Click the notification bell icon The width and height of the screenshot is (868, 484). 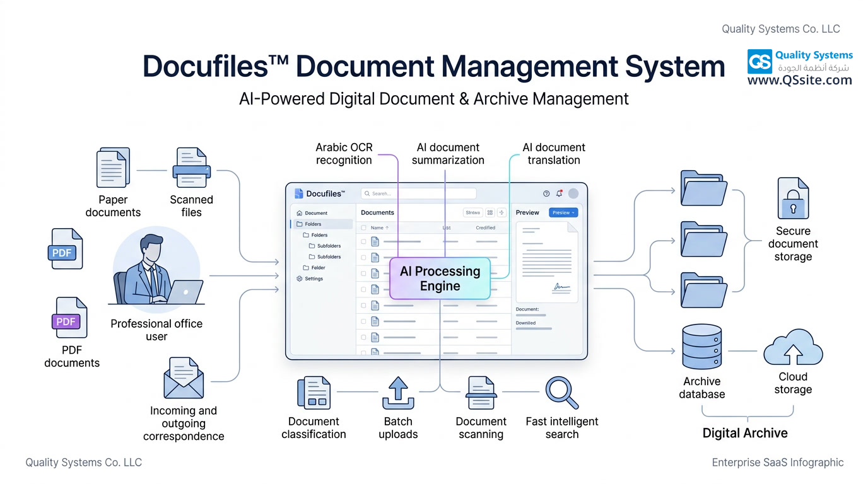pos(558,193)
